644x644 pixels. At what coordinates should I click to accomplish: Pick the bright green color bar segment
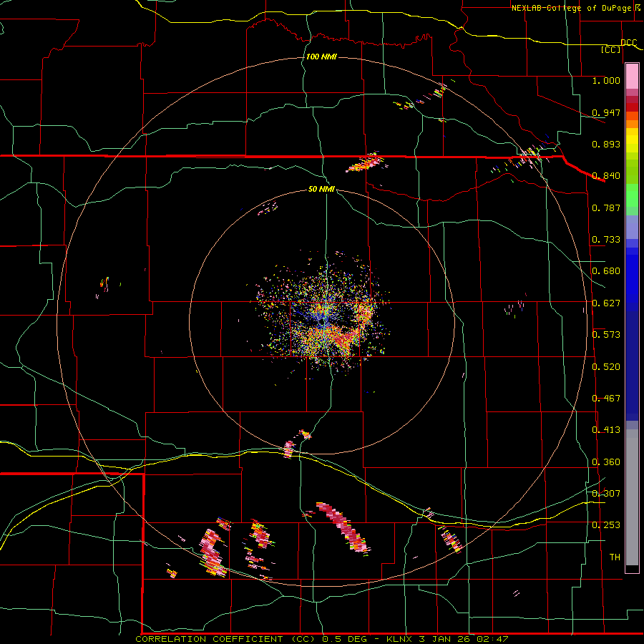(632, 195)
